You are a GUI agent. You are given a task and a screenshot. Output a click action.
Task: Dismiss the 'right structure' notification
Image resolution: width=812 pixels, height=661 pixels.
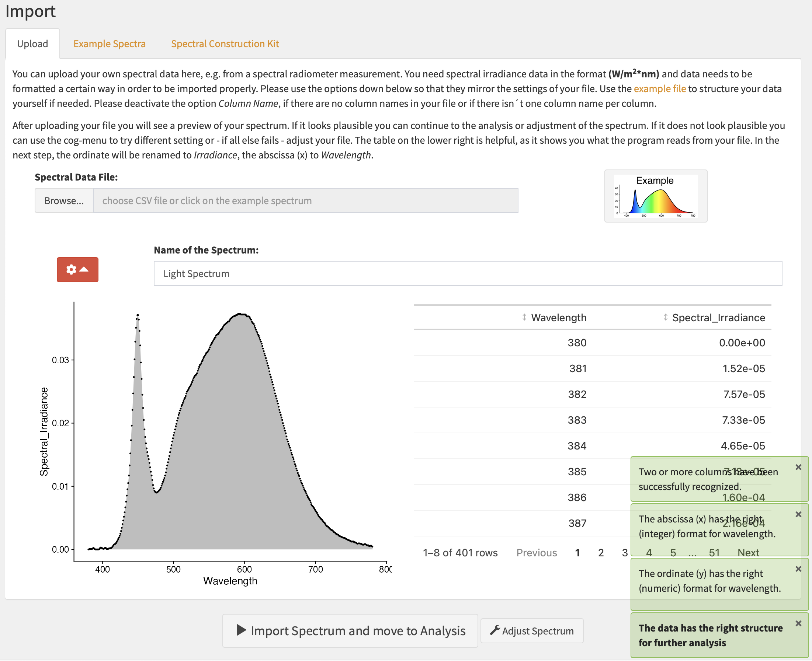coord(798,623)
